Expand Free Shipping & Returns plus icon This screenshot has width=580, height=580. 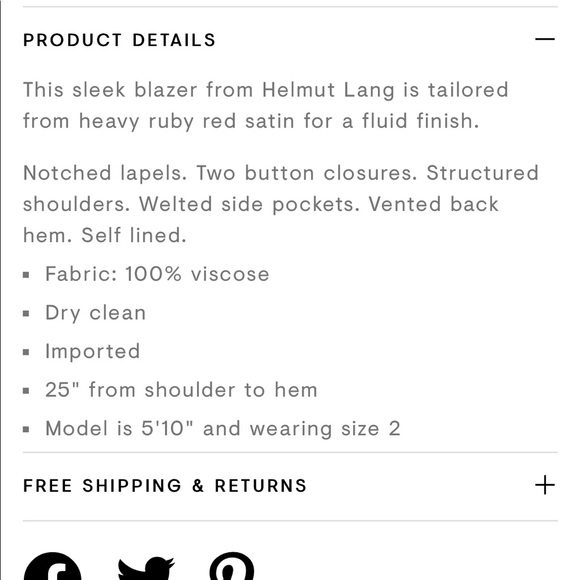[545, 485]
